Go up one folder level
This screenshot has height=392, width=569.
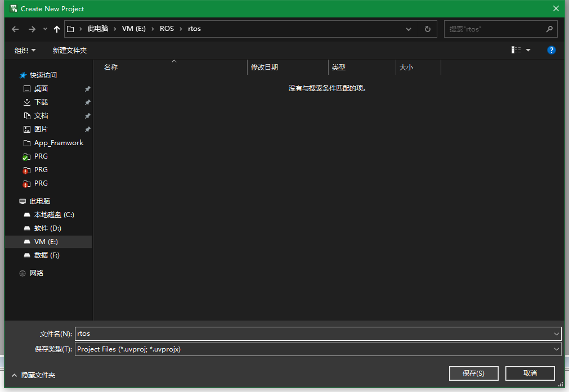57,29
